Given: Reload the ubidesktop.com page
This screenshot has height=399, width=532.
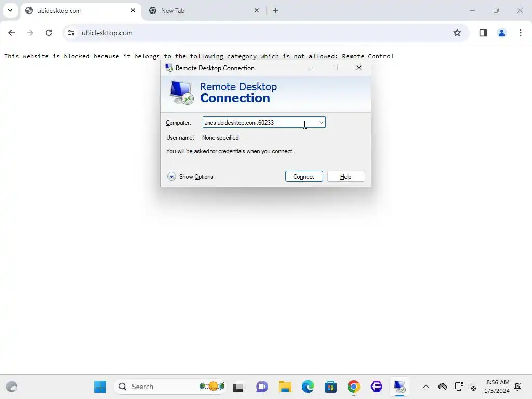Looking at the screenshot, I should (49, 33).
